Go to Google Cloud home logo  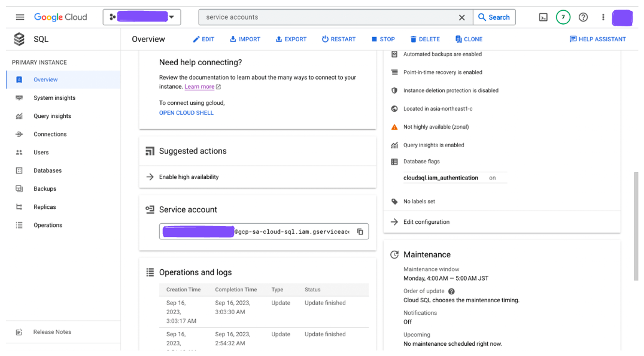click(x=60, y=17)
